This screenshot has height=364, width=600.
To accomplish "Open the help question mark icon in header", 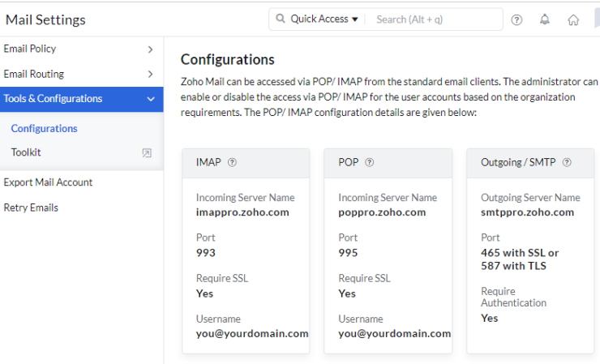I will 516,19.
